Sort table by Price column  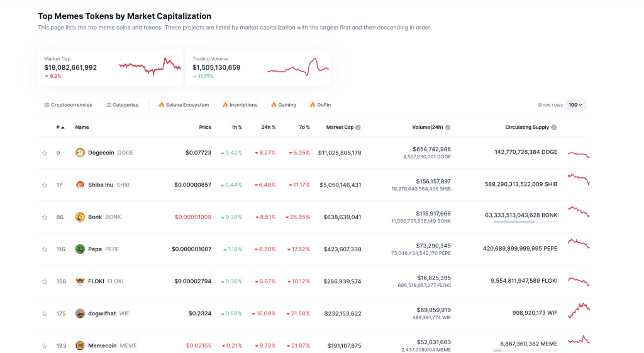coord(205,127)
